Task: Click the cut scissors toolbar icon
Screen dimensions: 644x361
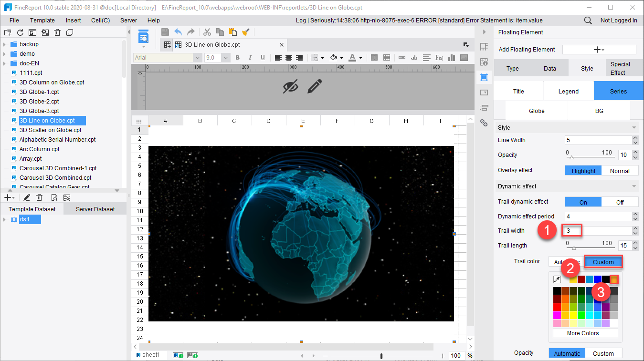Action: click(207, 32)
